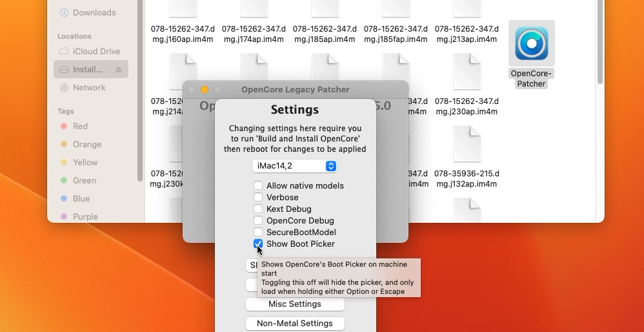Select iCloud Drive in Finder sidebar
The image size is (644, 332).
click(x=90, y=52)
